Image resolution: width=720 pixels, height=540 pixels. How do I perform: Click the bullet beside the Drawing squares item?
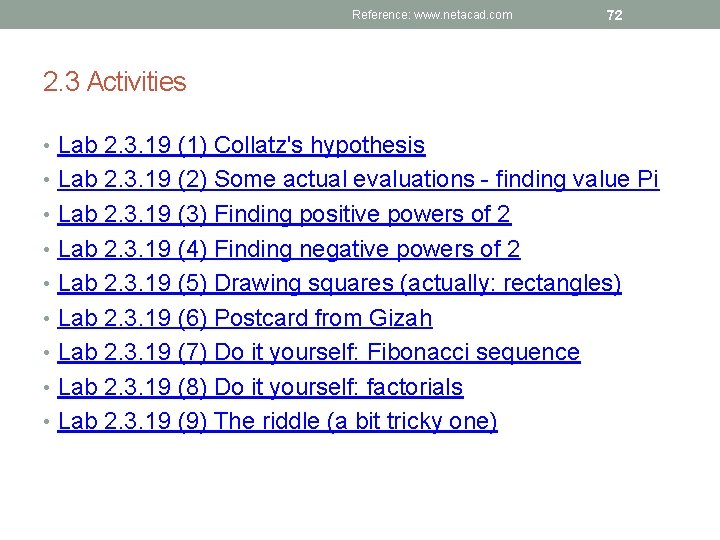click(48, 285)
